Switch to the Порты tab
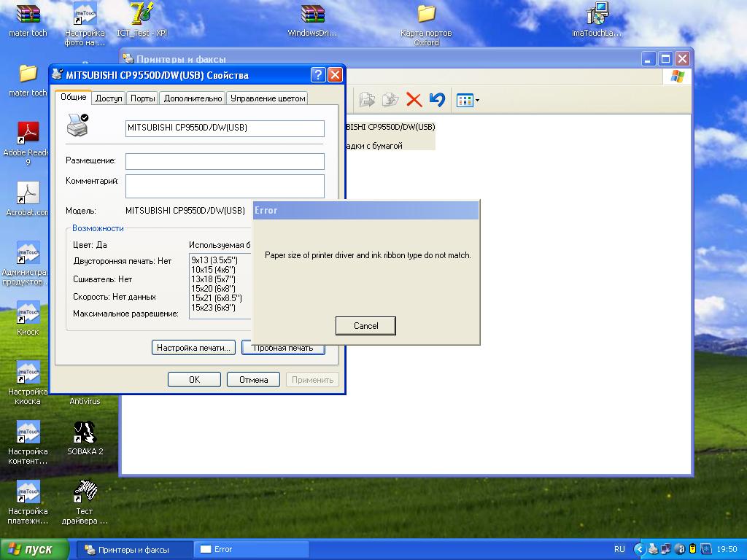The height and width of the screenshot is (560, 747). (142, 98)
